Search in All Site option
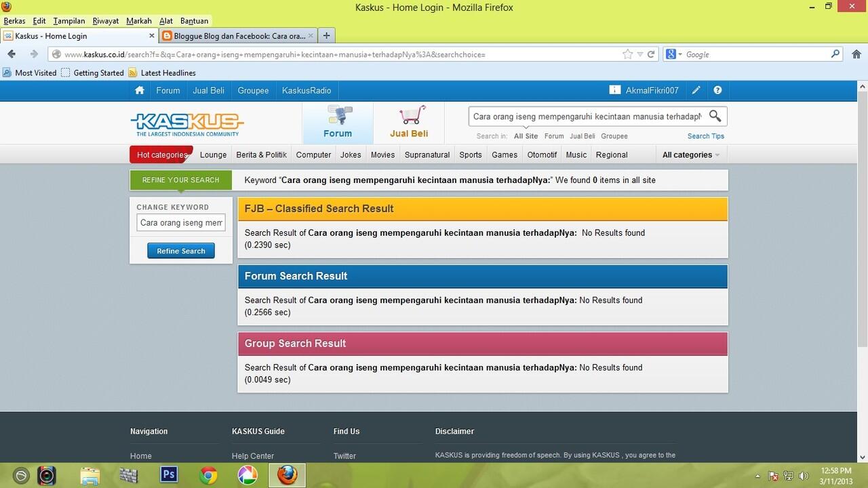 click(526, 136)
